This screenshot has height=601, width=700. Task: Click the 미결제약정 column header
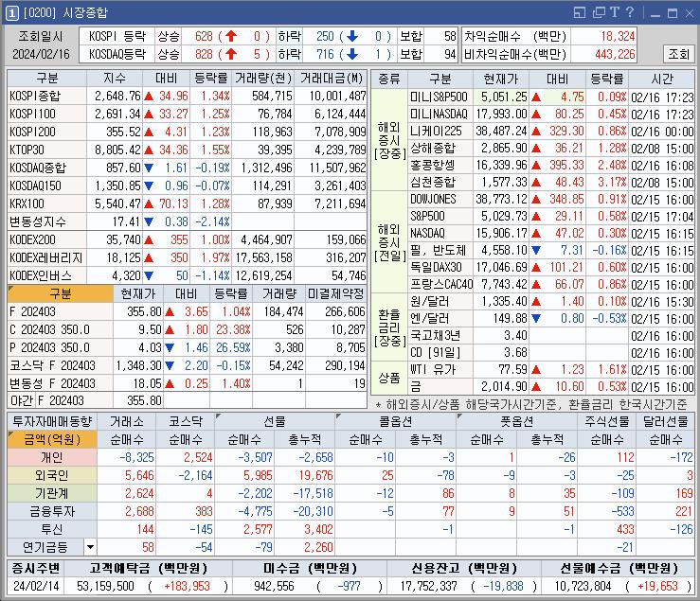pyautogui.click(x=336, y=293)
